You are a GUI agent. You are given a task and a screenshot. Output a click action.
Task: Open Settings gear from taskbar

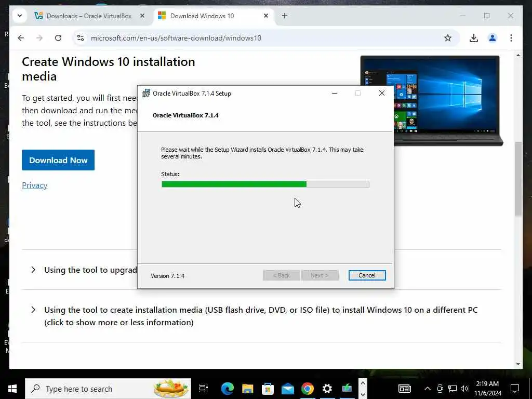(x=327, y=389)
